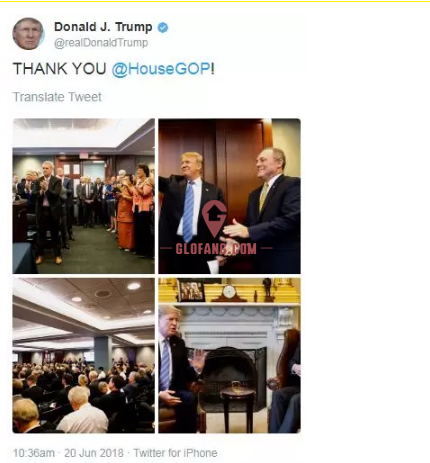
Task: Open the Twitter for iPhone source link
Action: point(175,453)
